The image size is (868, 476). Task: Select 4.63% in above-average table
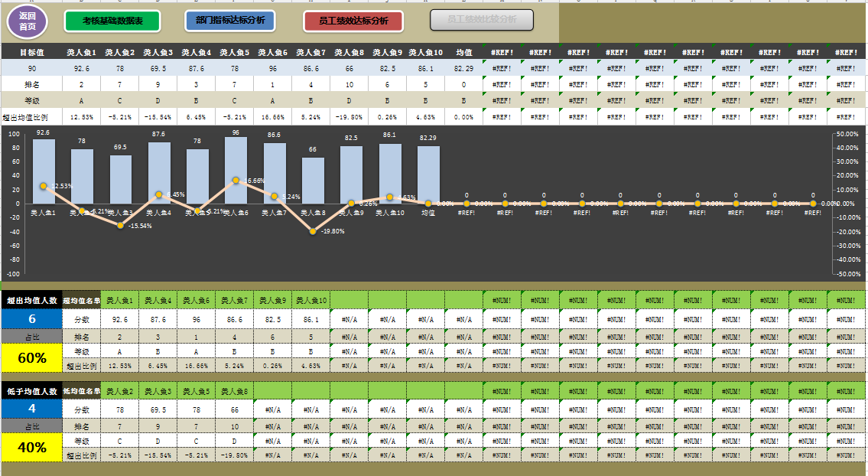tap(311, 366)
